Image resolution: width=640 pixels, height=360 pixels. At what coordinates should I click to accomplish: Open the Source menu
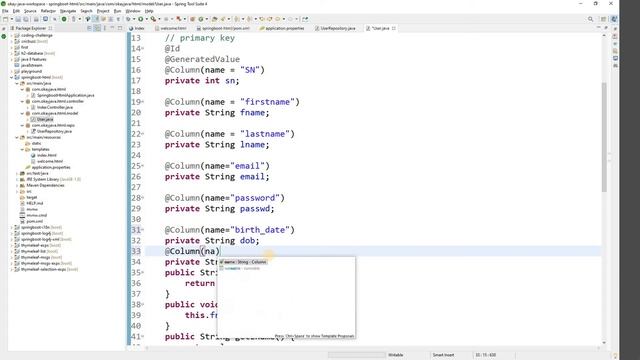[x=30, y=11]
